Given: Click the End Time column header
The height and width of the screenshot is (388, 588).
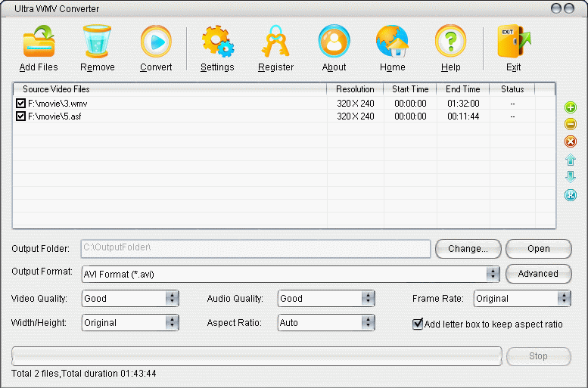Looking at the screenshot, I should (x=463, y=89).
